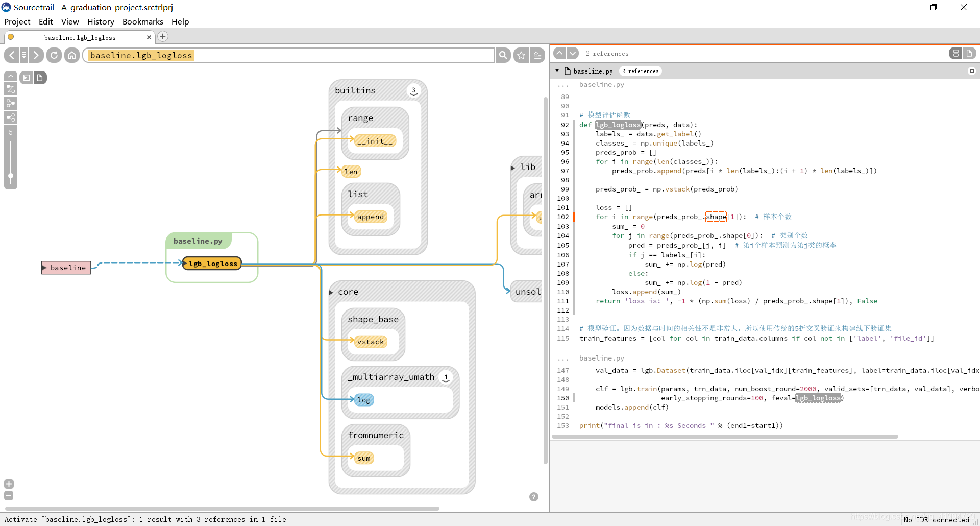The height and width of the screenshot is (526, 980).
Task: Open the Bookmarks menu
Action: click(142, 21)
